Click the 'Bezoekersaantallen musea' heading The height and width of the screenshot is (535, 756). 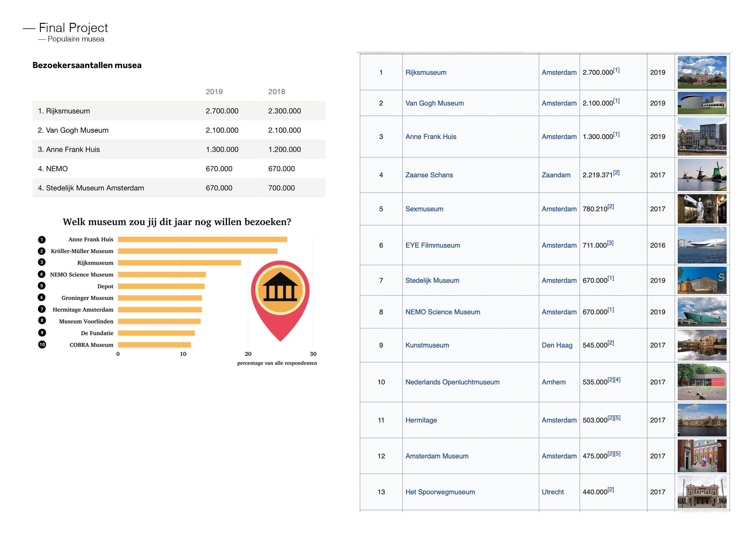pos(87,65)
